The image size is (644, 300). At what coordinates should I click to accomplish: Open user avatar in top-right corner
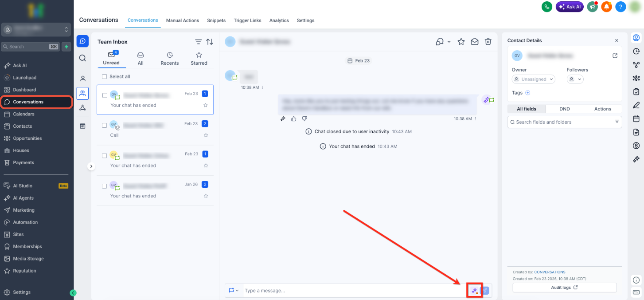coord(635,7)
